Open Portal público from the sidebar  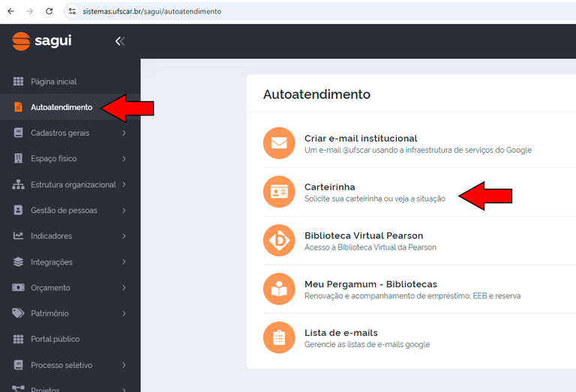pyautogui.click(x=55, y=339)
